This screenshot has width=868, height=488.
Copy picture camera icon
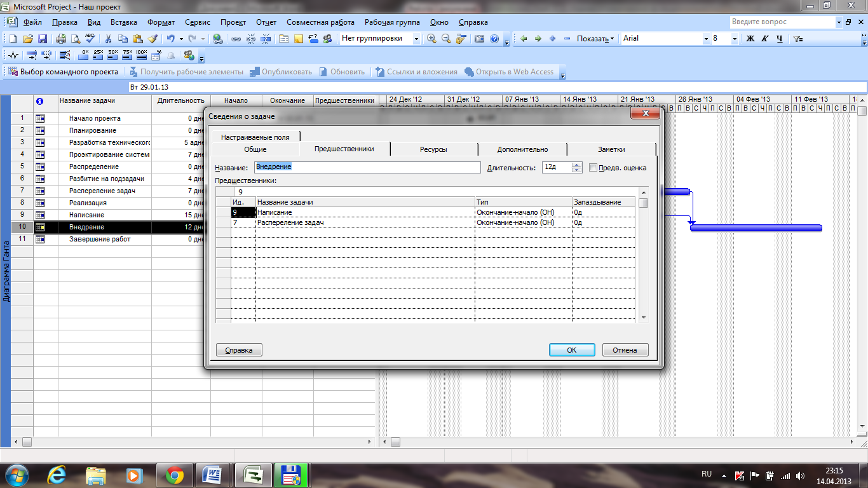click(x=480, y=39)
